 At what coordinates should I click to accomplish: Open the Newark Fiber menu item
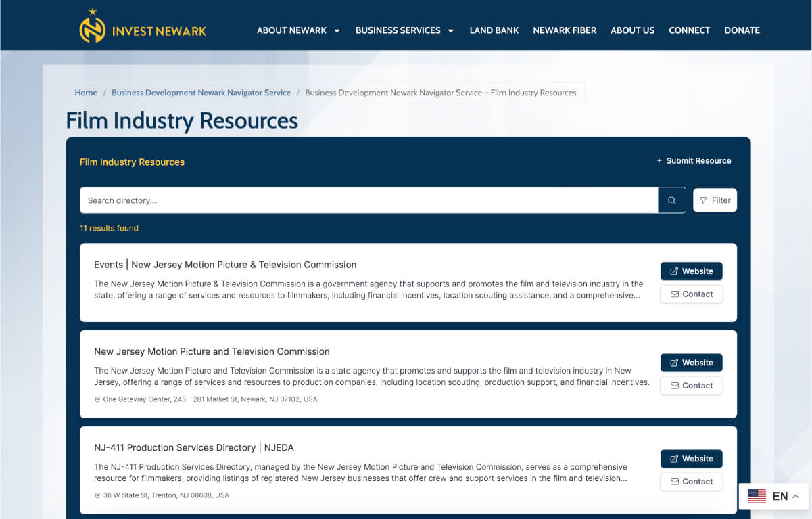click(565, 30)
